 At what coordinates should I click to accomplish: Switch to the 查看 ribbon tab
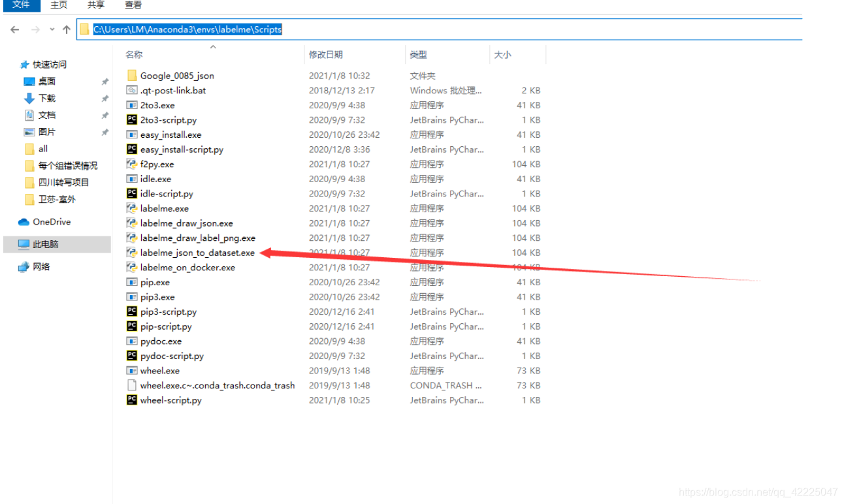133,5
